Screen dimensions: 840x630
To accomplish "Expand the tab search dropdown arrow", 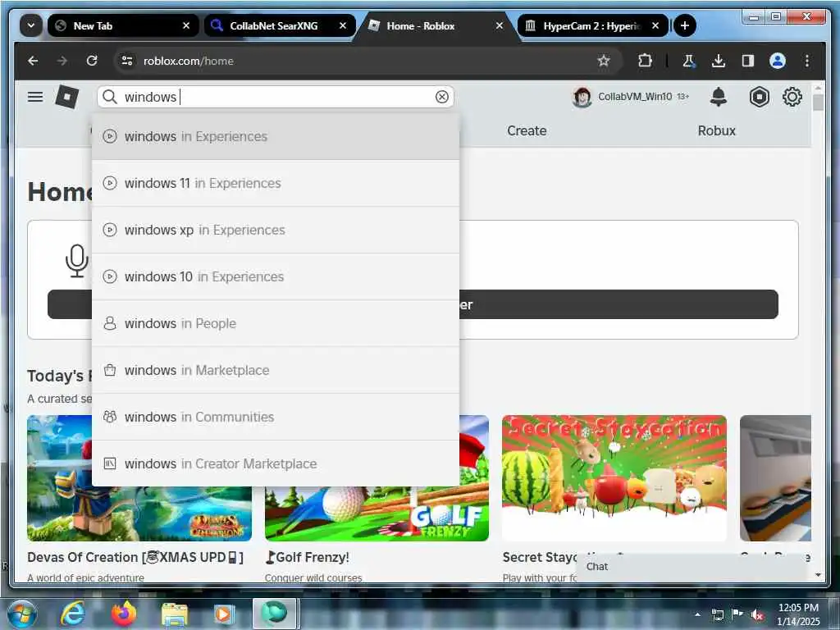I will (31, 25).
